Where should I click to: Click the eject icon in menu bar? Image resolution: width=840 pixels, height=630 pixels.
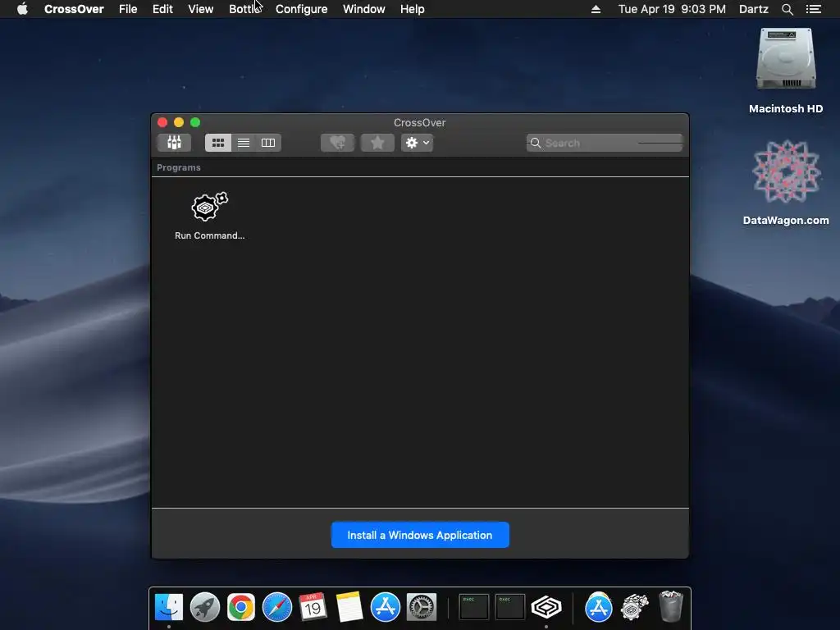click(x=596, y=9)
